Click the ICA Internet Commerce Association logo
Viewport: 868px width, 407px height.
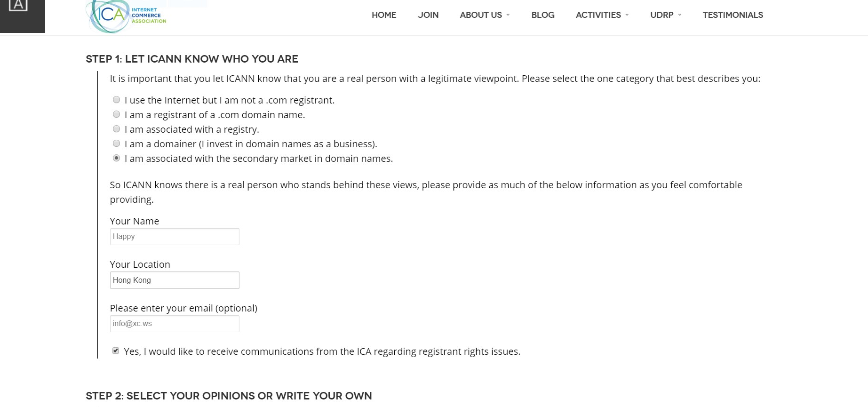(x=126, y=16)
